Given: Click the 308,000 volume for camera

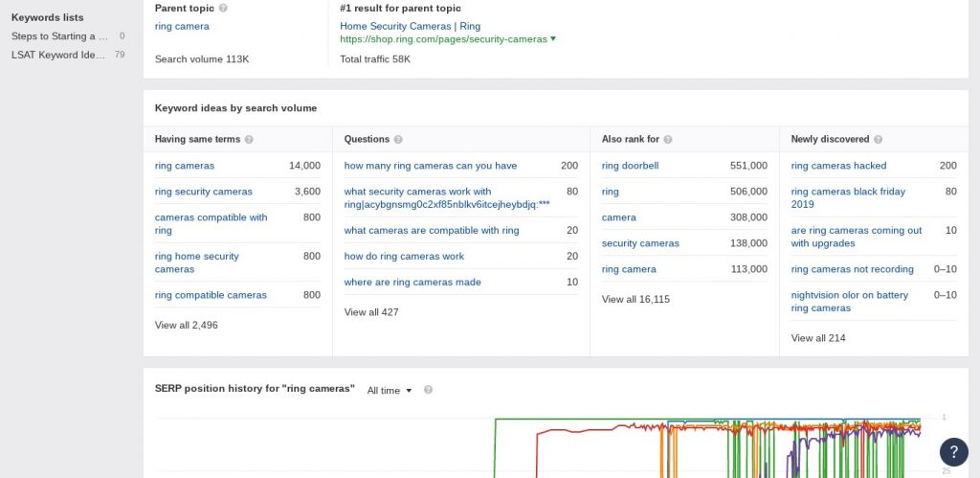Looking at the screenshot, I should (x=748, y=217).
